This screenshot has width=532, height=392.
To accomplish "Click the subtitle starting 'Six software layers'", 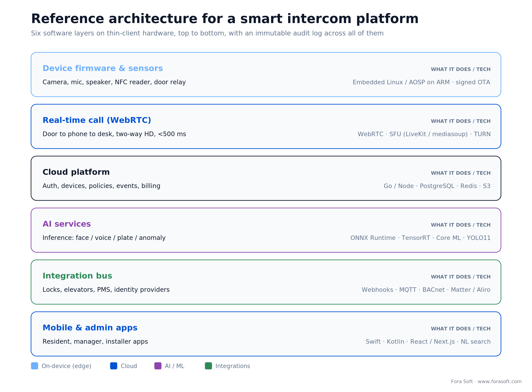I will (207, 33).
